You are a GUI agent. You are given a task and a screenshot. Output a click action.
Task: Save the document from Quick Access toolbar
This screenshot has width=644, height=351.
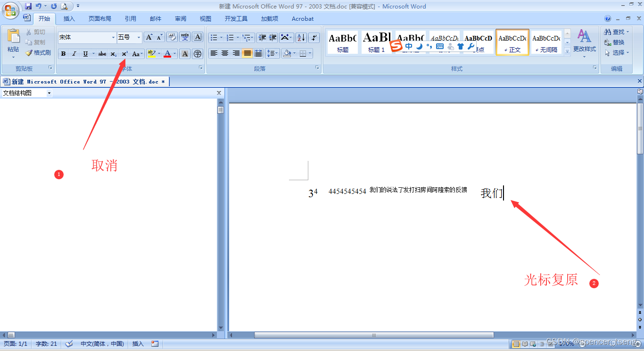point(28,6)
